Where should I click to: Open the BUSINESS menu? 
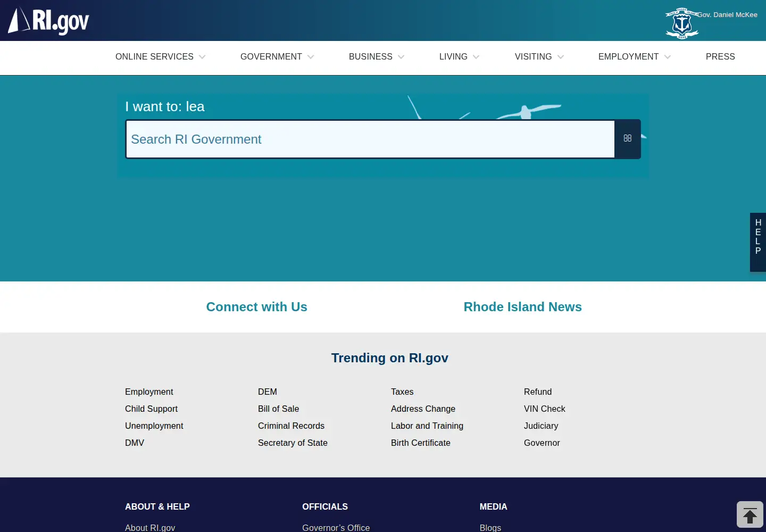point(371,57)
